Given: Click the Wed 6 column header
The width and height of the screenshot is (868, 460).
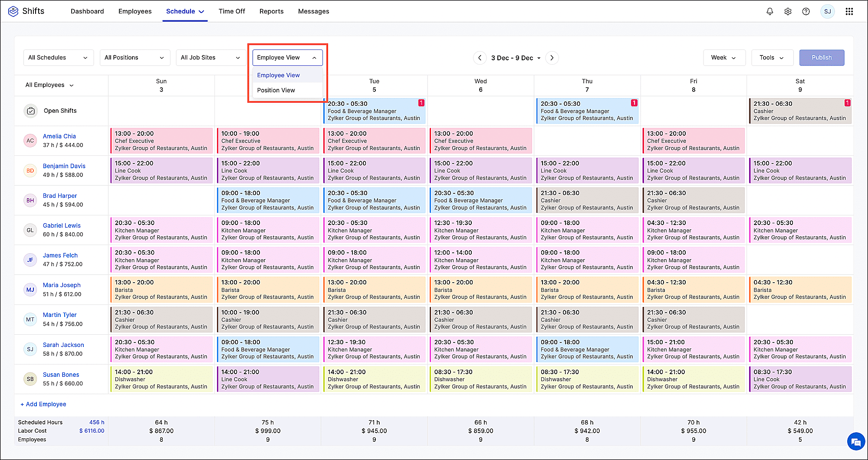Looking at the screenshot, I should (x=480, y=85).
